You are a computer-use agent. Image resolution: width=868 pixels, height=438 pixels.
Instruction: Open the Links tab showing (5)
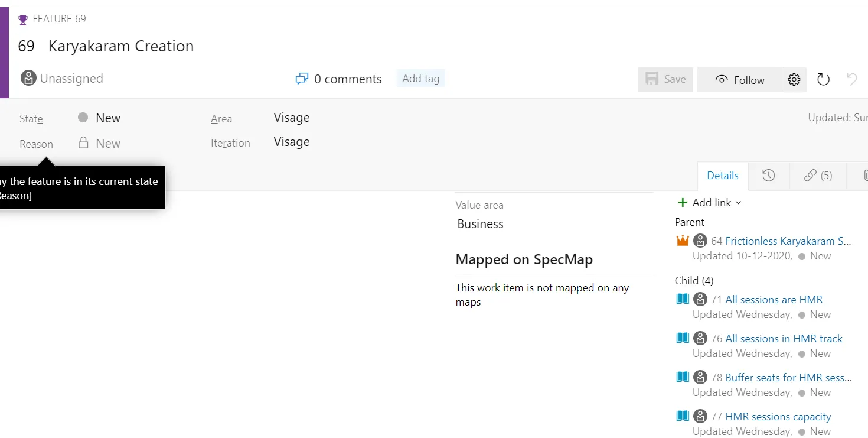(817, 175)
